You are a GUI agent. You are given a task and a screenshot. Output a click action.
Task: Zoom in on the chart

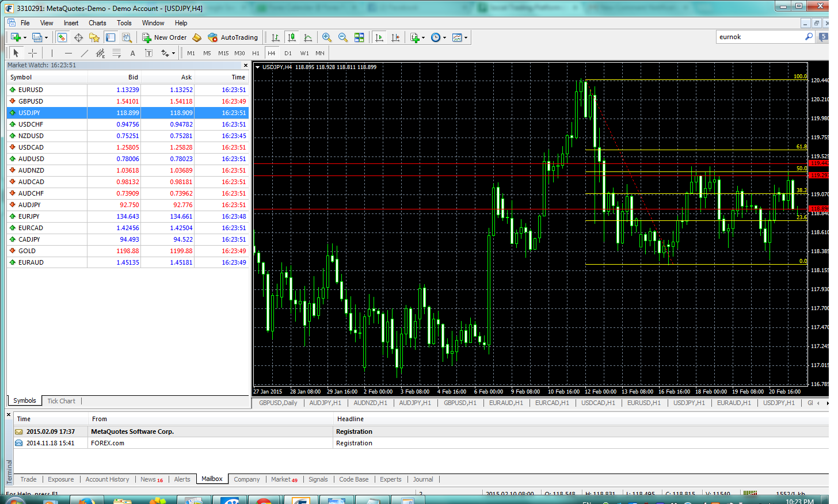[327, 37]
